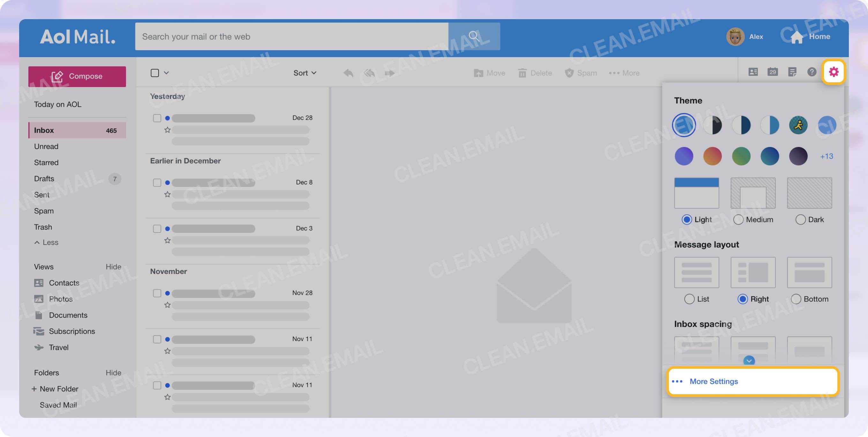Open the Calendar icon showing 29
The width and height of the screenshot is (868, 437).
773,71
